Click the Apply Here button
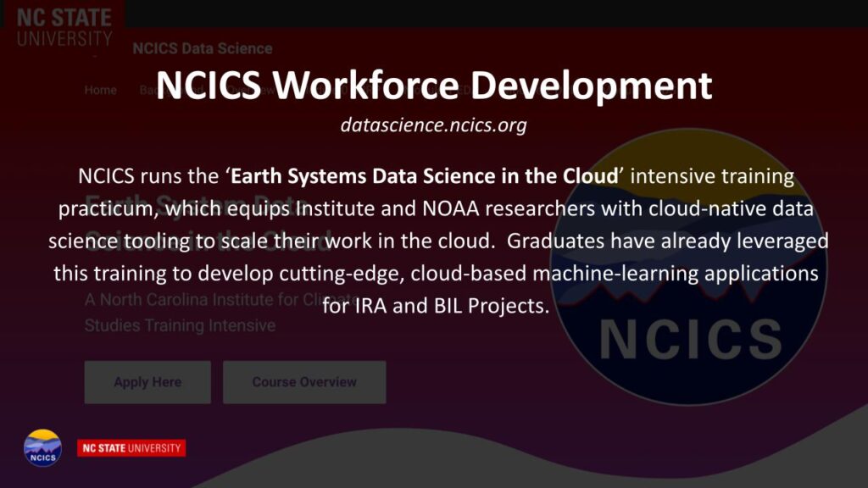The width and height of the screenshot is (868, 488). click(147, 382)
